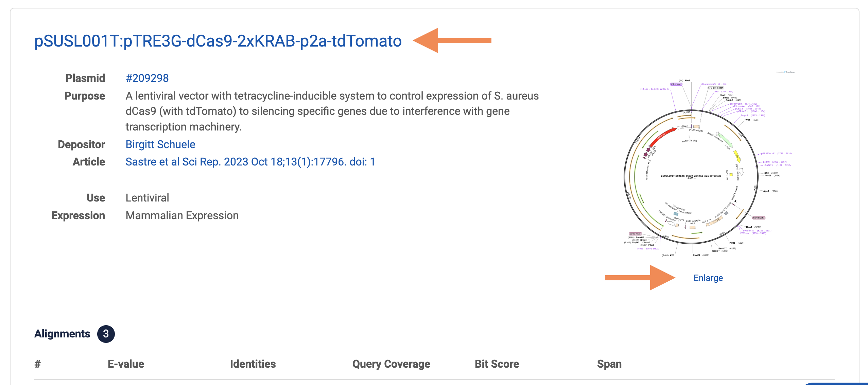Click the red tdTomato arrow on the map
The width and height of the screenshot is (868, 385).
click(662, 136)
